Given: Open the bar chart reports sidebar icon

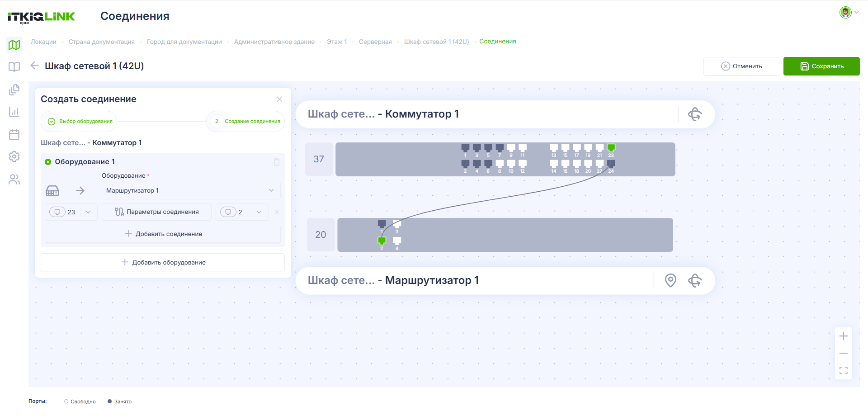Looking at the screenshot, I should click(14, 112).
